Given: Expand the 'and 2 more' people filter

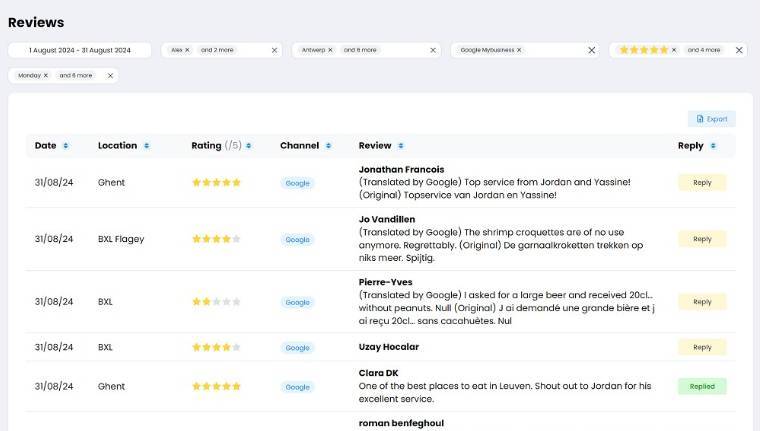Looking at the screenshot, I should pyautogui.click(x=217, y=50).
